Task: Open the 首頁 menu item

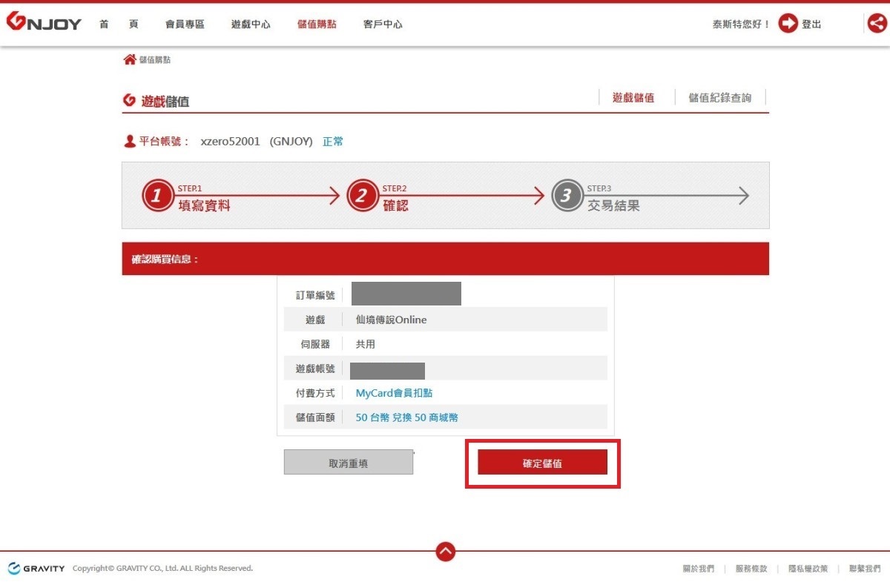Action: 119,24
